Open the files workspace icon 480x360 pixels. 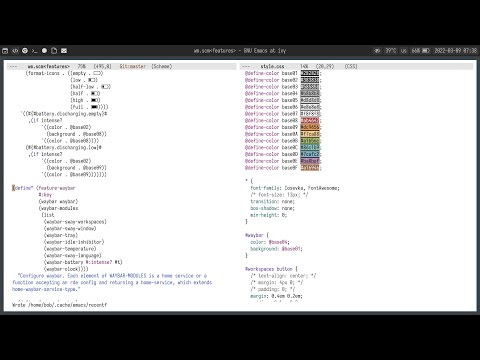click(54, 51)
